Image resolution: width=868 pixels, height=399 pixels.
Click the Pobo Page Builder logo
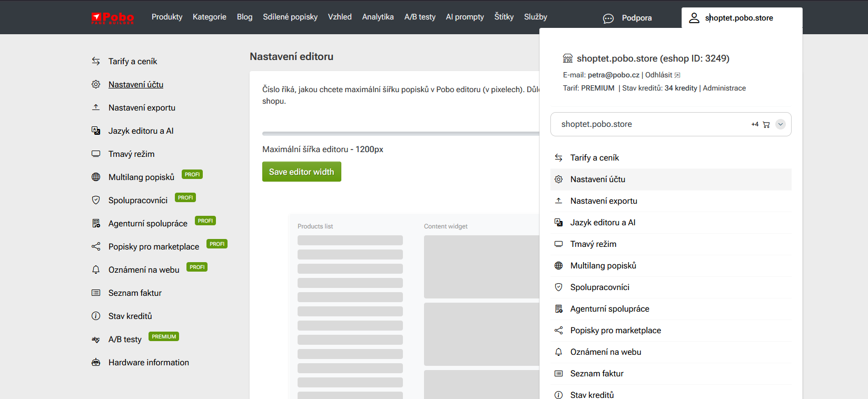click(113, 18)
